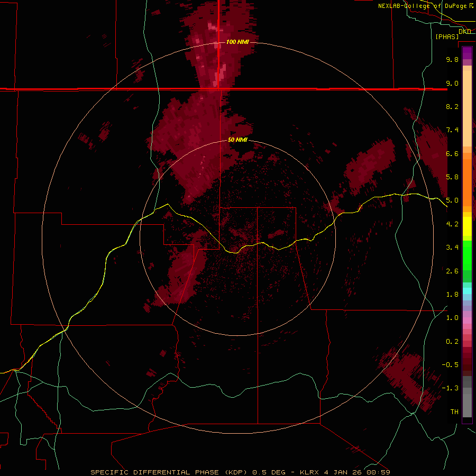Click the 5.8 value on the color scale
Screen dimensions: 476x476
point(452,177)
